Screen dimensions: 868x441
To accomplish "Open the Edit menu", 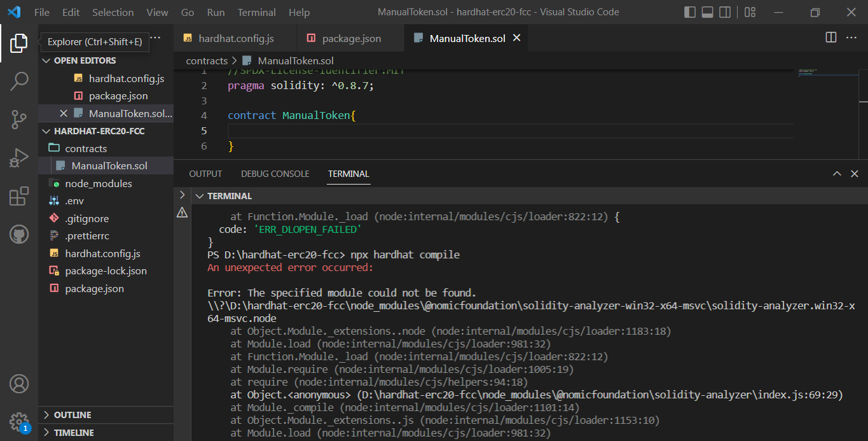I will point(71,12).
